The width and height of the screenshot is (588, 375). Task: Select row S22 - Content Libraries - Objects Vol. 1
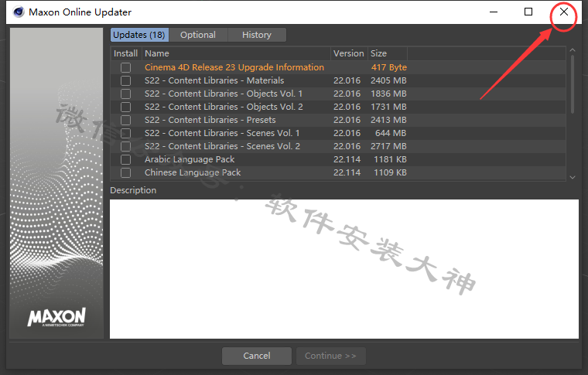[x=338, y=94]
